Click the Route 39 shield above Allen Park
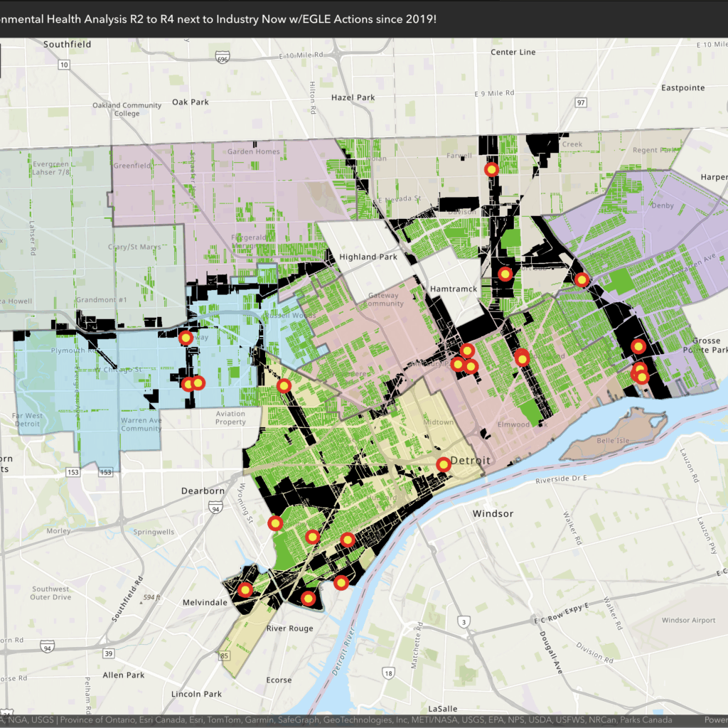 pos(108,653)
